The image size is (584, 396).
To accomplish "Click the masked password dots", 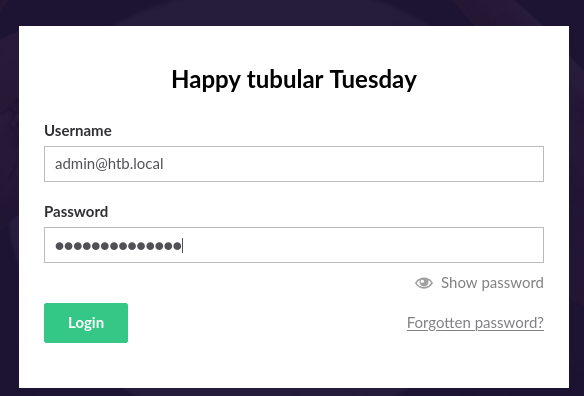I will [x=118, y=246].
